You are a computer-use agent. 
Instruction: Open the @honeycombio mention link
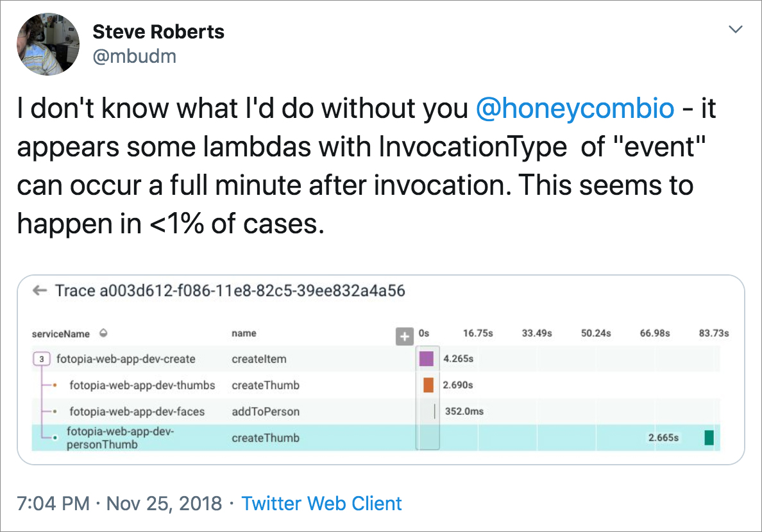coord(575,109)
